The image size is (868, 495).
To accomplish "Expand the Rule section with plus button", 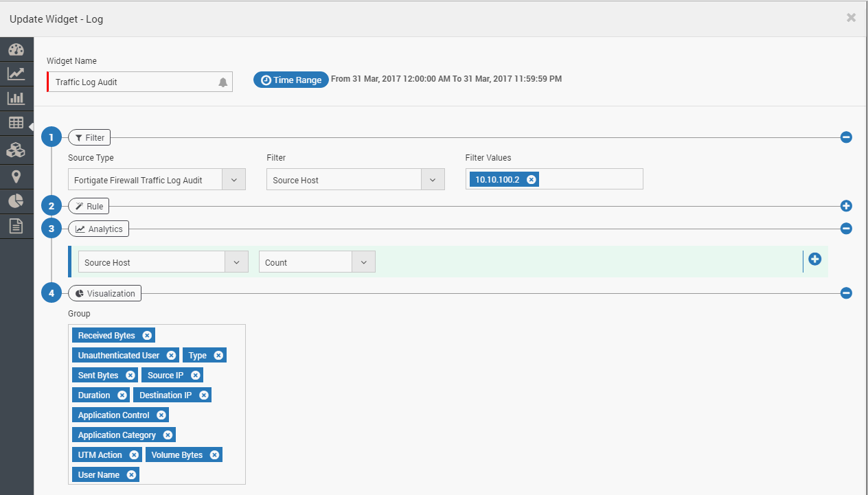I will point(846,206).
